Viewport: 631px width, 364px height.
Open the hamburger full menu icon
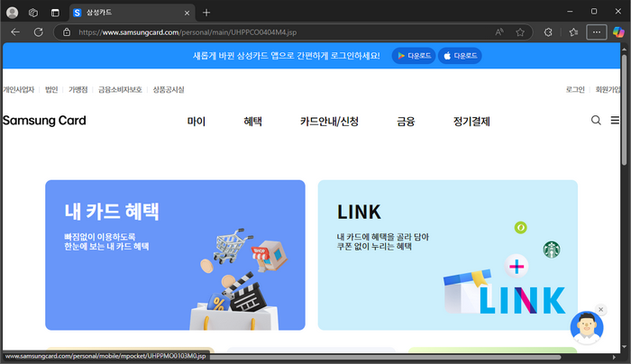click(x=615, y=120)
